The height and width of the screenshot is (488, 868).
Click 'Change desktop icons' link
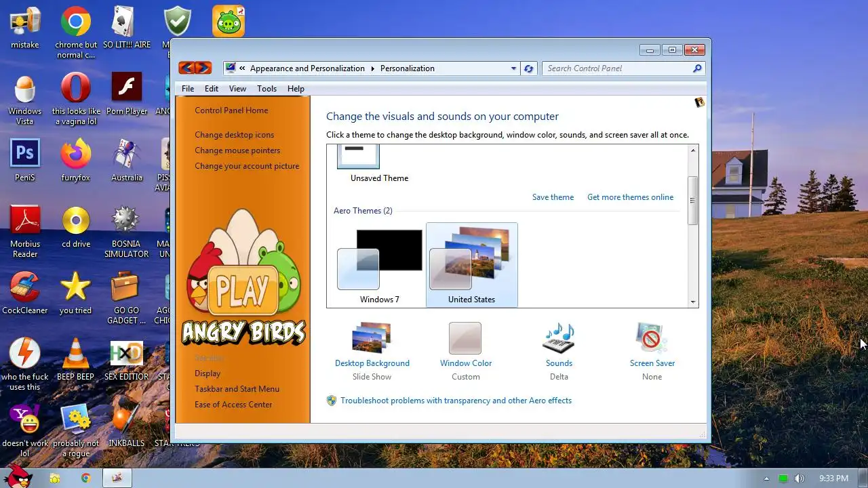point(235,135)
